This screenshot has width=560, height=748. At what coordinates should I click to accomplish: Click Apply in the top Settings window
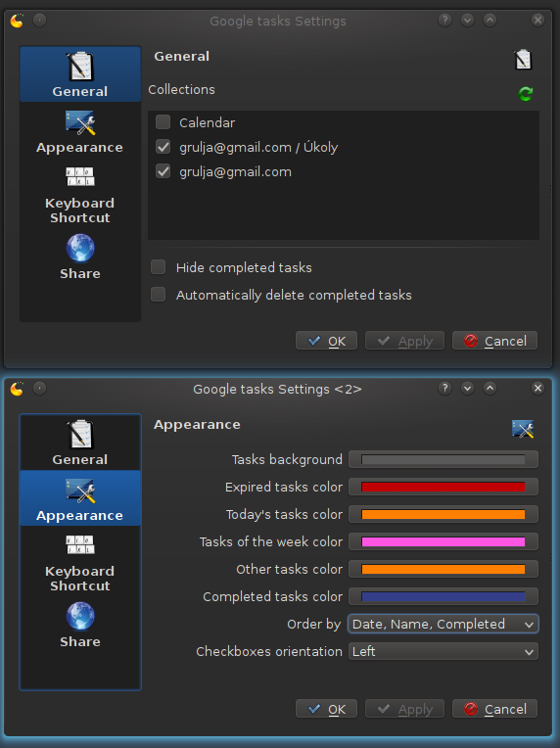tap(404, 341)
